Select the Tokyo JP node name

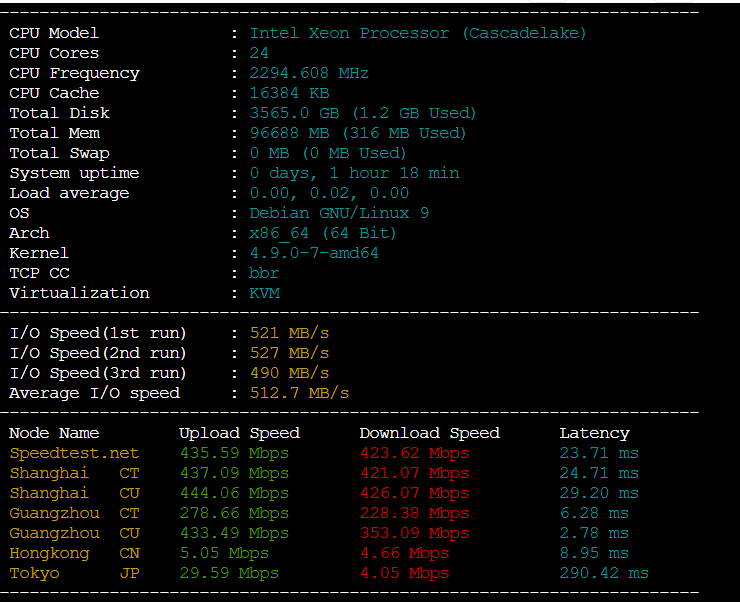coord(74,573)
